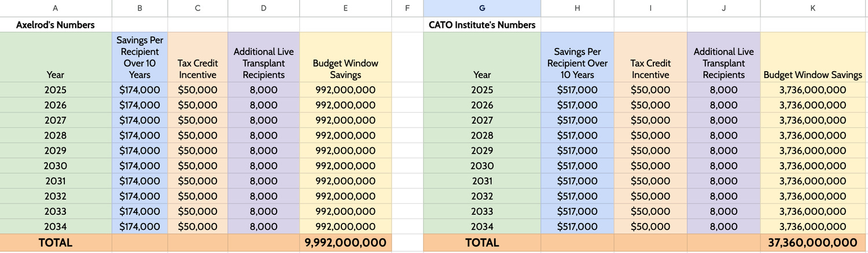Viewport: 868px width, 253px height.
Task: Select highlighted column G header
Action: coord(482,8)
